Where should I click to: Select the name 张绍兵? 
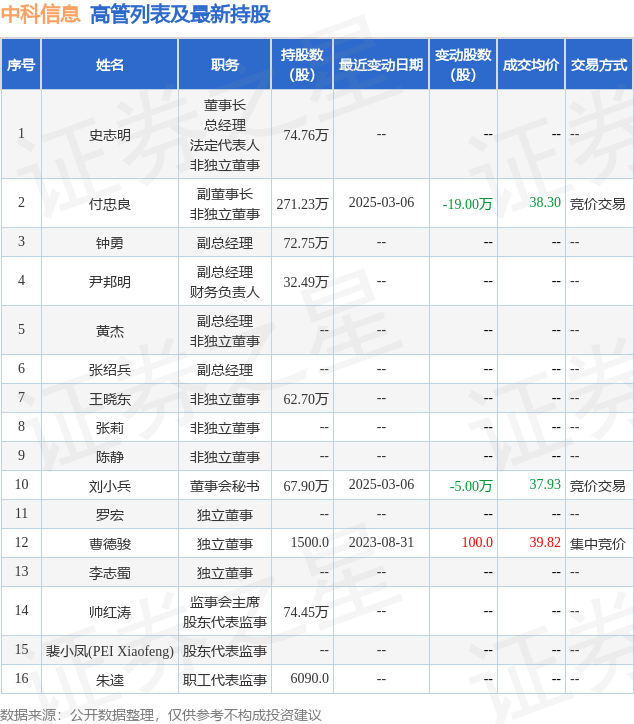point(110,369)
